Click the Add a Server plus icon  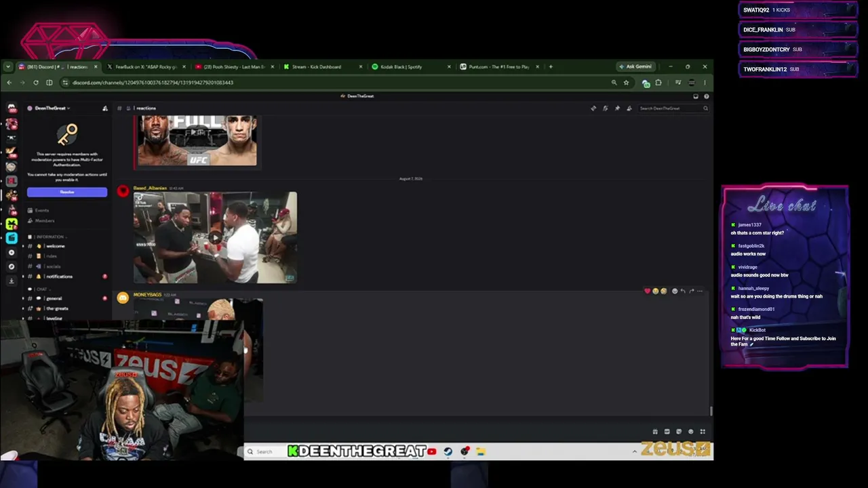12,252
